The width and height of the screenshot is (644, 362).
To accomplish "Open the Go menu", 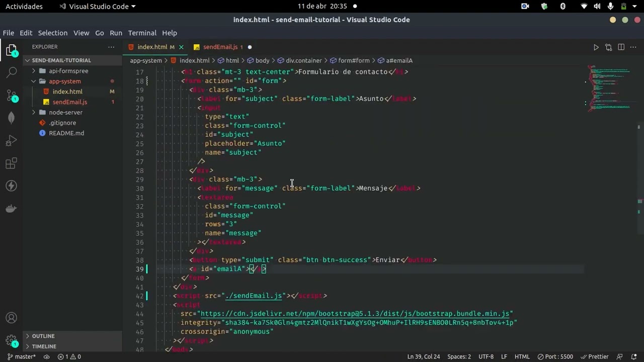I will pos(100,33).
